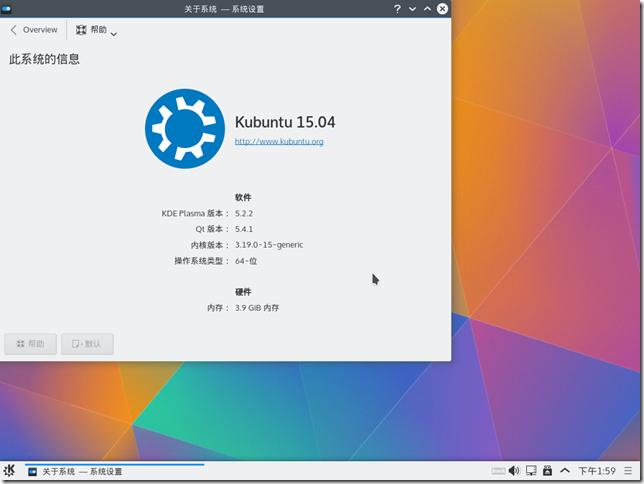Select kernel version 3.19.0-15-generic
This screenshot has width=644, height=484.
(269, 245)
